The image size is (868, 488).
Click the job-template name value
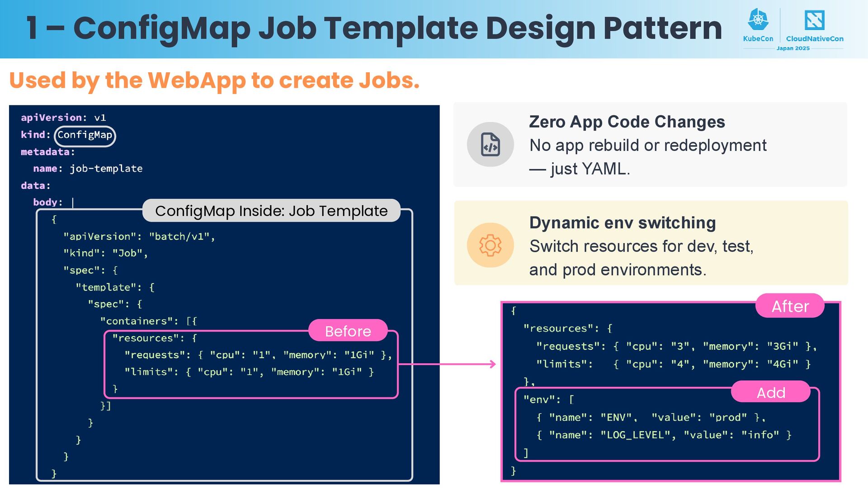pos(106,169)
